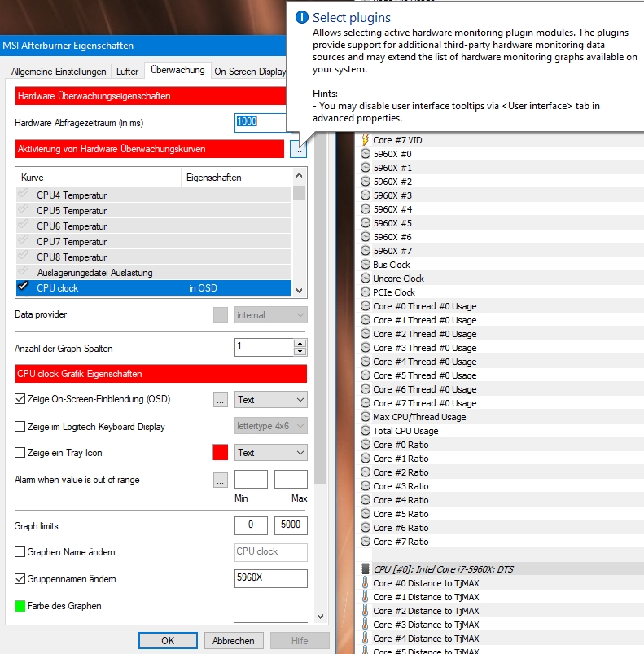Open the Tray Icon Text type dropdown
This screenshot has height=654, width=644.
tap(271, 453)
